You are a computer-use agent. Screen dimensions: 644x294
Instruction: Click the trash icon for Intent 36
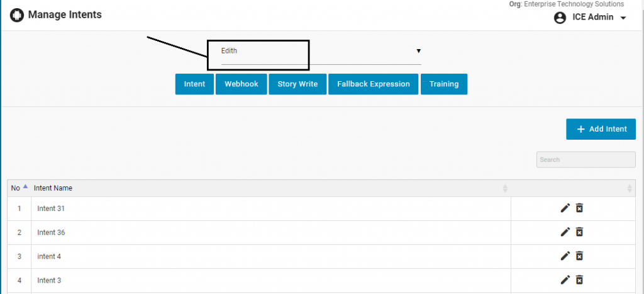point(580,232)
